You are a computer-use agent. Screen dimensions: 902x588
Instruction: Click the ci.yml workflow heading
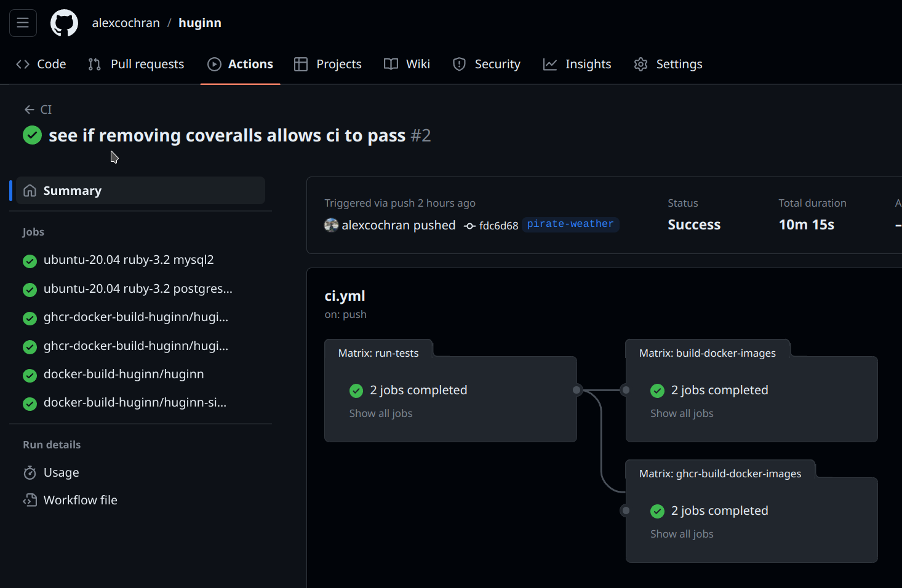[345, 296]
